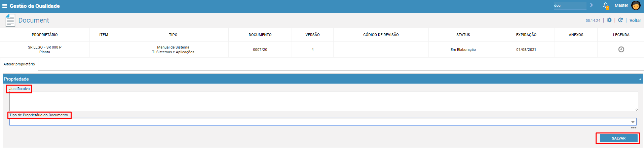Click the Master username label
This screenshot has width=644, height=151.
coord(621,5)
